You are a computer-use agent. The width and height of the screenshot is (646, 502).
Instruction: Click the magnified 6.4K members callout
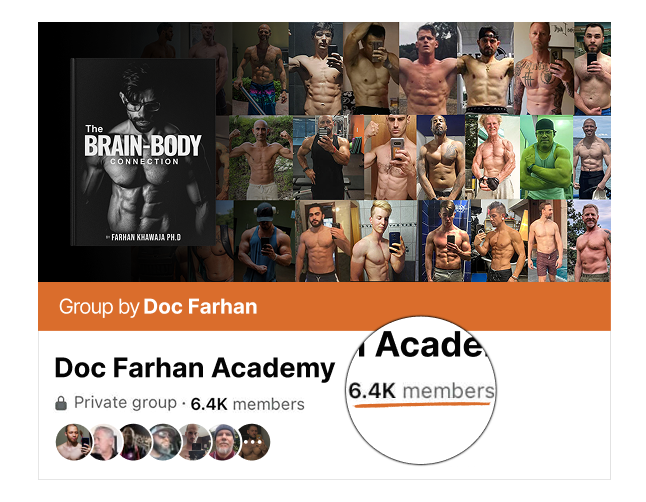coord(421,391)
